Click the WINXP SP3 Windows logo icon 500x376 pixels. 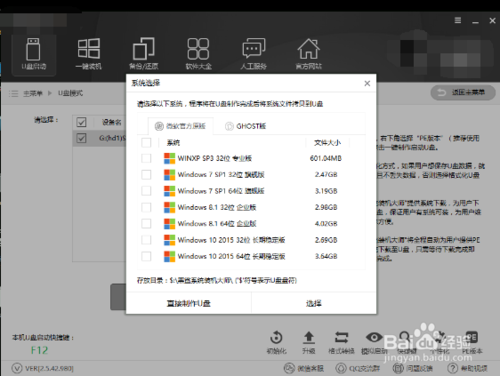(169, 158)
